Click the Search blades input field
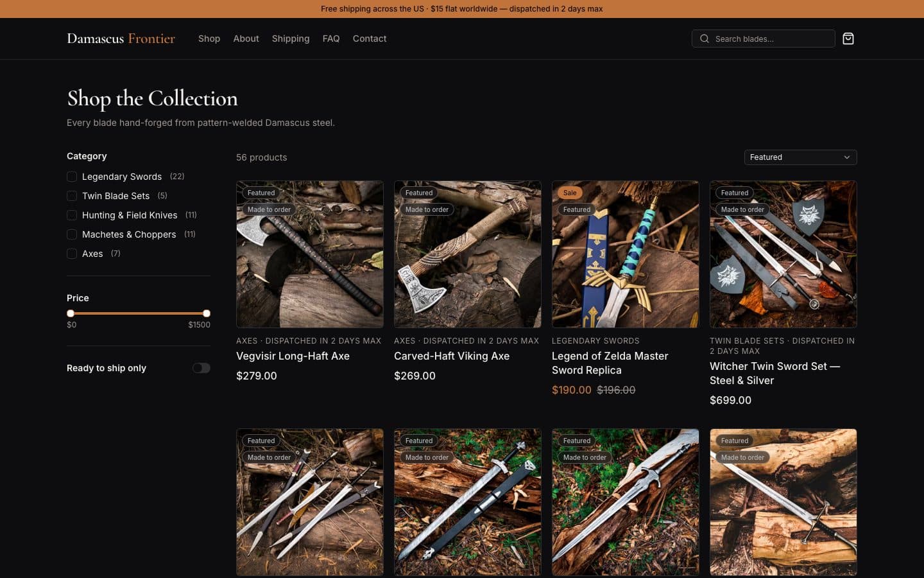This screenshot has height=578, width=924. click(764, 39)
